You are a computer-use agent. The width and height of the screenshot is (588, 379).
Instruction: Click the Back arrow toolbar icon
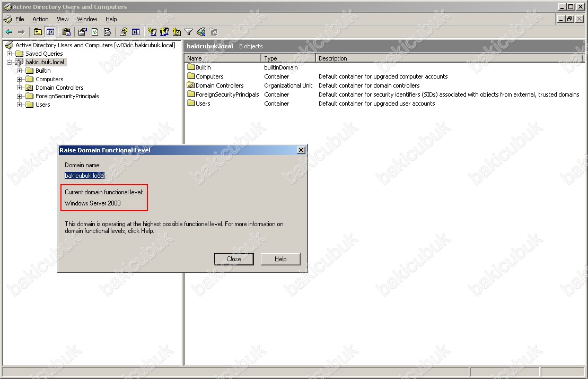click(9, 32)
